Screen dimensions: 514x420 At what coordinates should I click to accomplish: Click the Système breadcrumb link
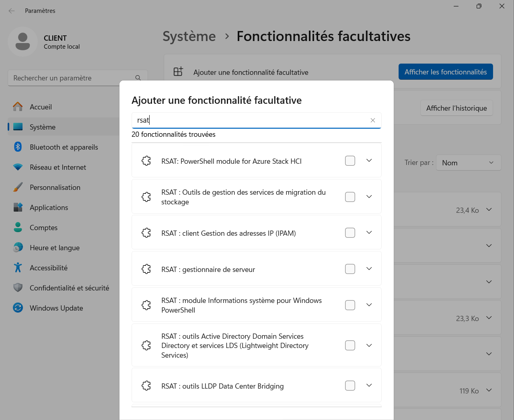[189, 36]
